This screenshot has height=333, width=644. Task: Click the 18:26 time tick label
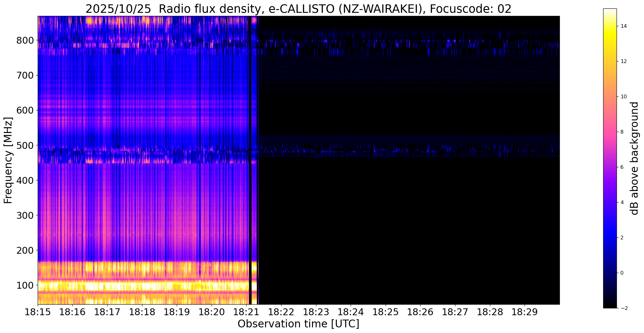coord(421,312)
